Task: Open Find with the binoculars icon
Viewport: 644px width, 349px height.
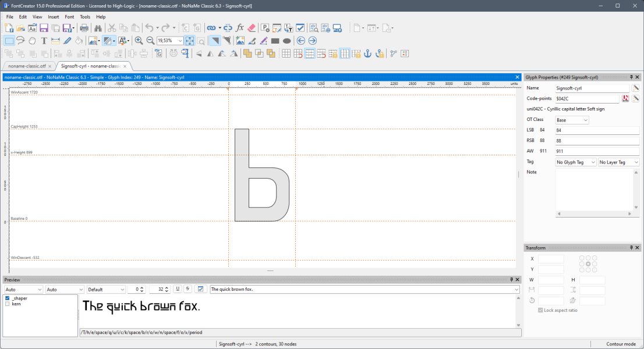Action: 98,28
